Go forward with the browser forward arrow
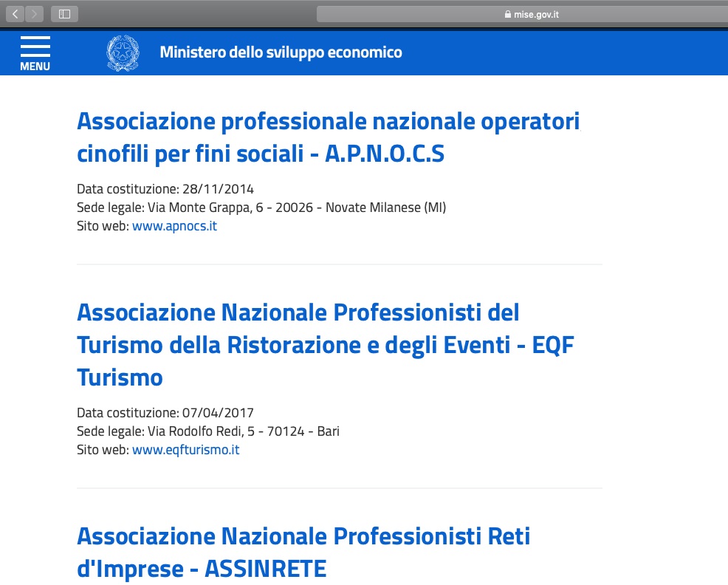This screenshot has height=585, width=728. 35,14
